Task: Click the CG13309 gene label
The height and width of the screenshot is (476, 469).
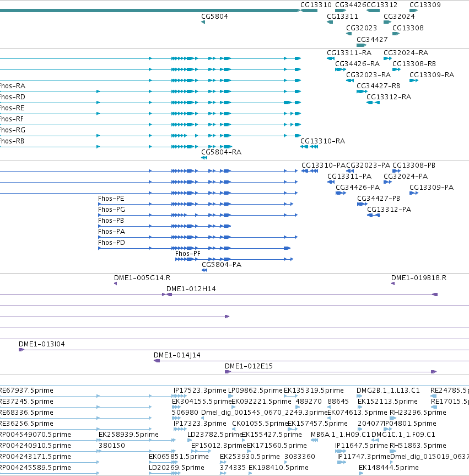Action: coord(425,5)
